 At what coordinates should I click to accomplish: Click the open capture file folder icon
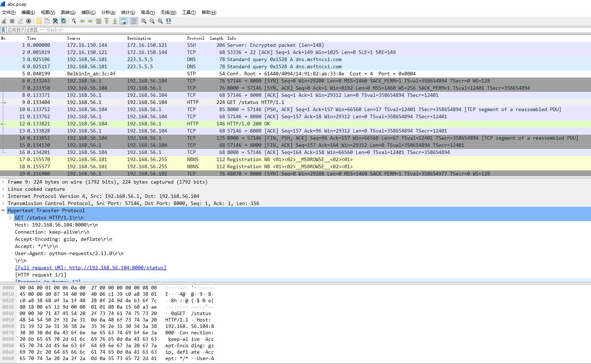click(39, 21)
